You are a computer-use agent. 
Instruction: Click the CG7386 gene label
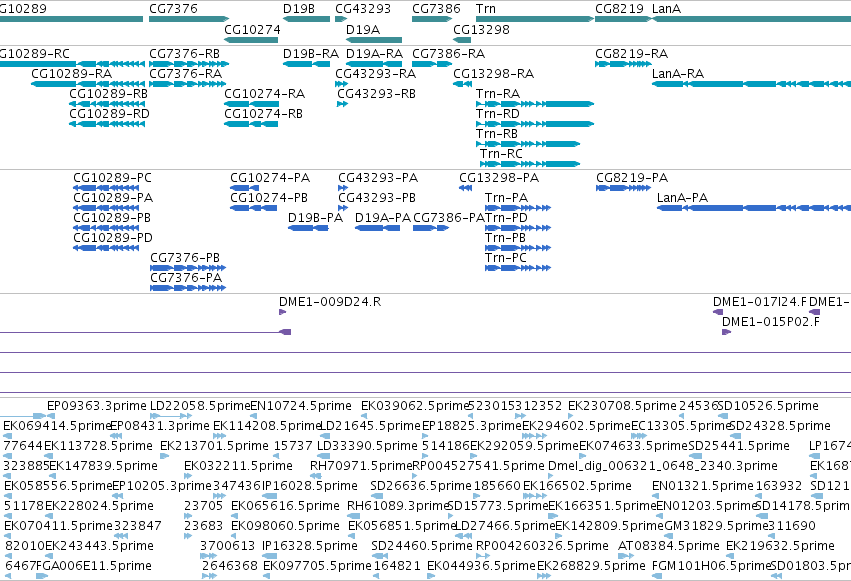pyautogui.click(x=436, y=9)
